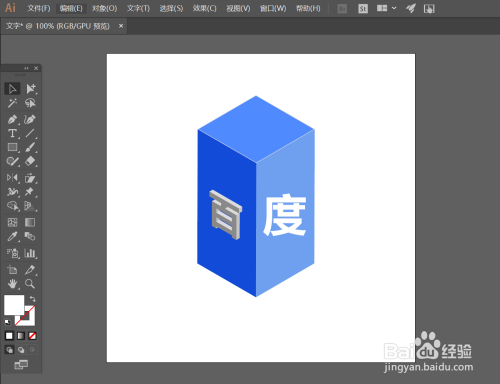The width and height of the screenshot is (500, 384).
Task: Open the 效果(C) menu
Action: pyautogui.click(x=204, y=8)
